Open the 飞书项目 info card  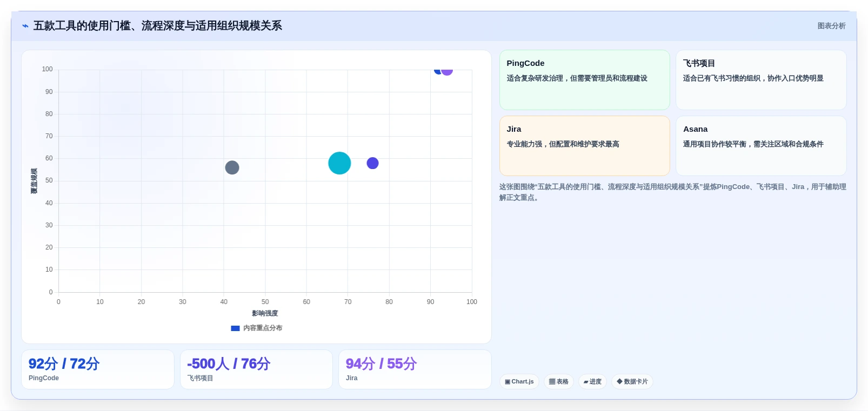click(x=761, y=80)
